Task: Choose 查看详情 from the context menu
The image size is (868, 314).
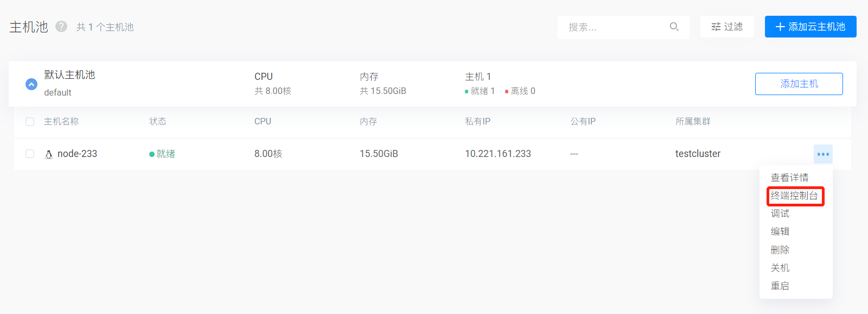Action: point(790,178)
